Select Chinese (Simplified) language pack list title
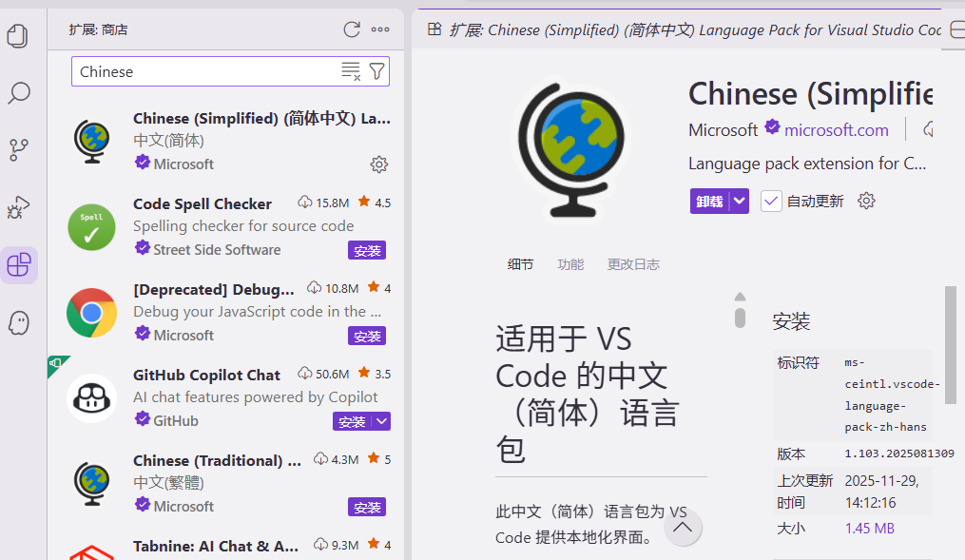 coord(261,118)
